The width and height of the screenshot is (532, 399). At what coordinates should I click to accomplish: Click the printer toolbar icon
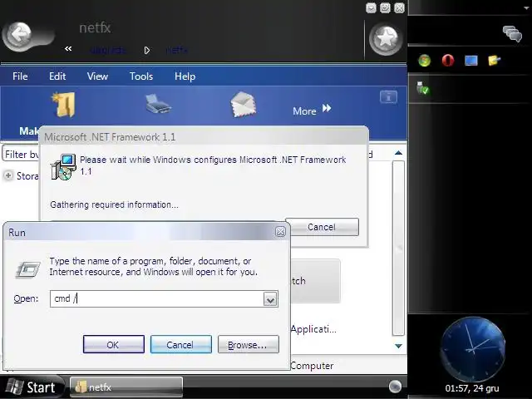click(158, 105)
